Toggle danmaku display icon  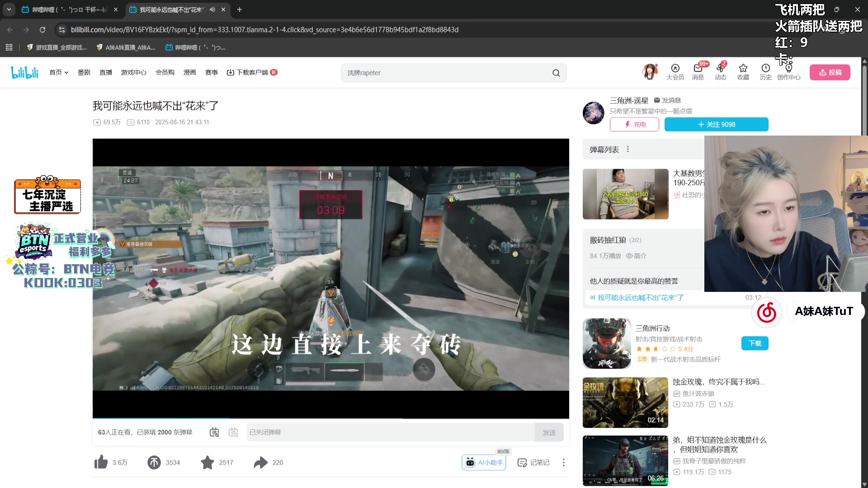(x=214, y=432)
